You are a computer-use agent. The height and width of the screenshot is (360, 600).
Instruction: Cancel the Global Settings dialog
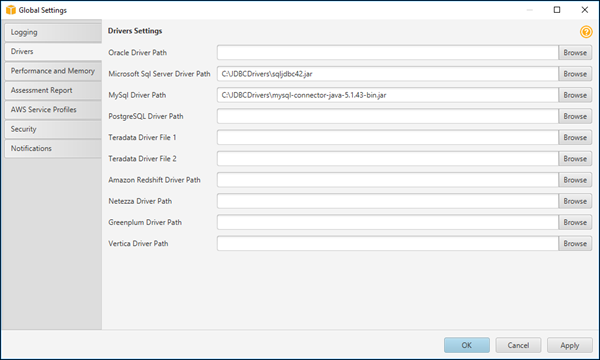518,345
